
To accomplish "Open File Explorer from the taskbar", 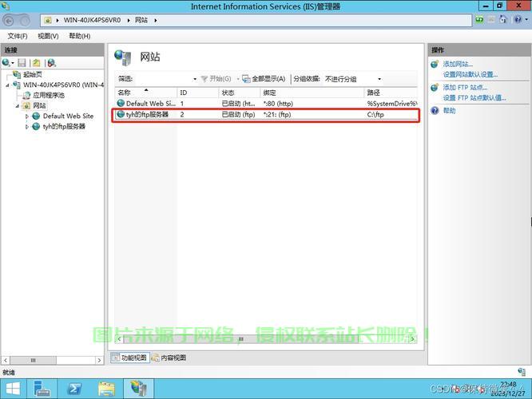I will (x=106, y=389).
